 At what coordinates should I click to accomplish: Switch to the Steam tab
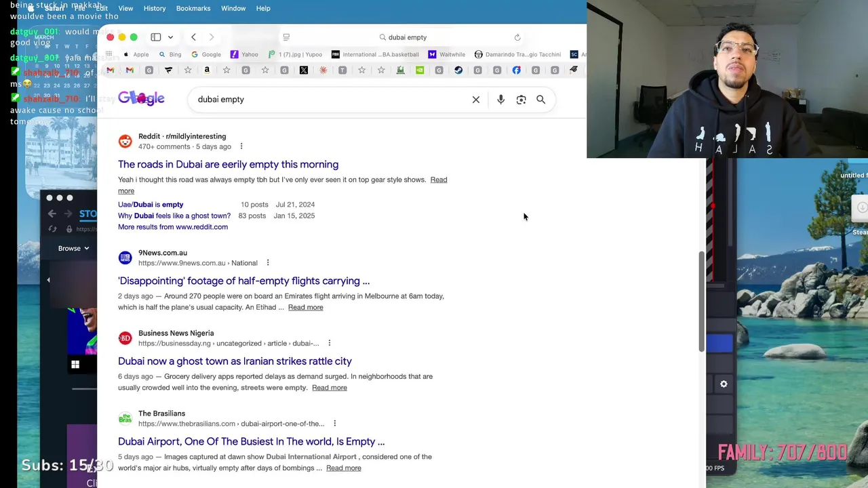tap(458, 70)
